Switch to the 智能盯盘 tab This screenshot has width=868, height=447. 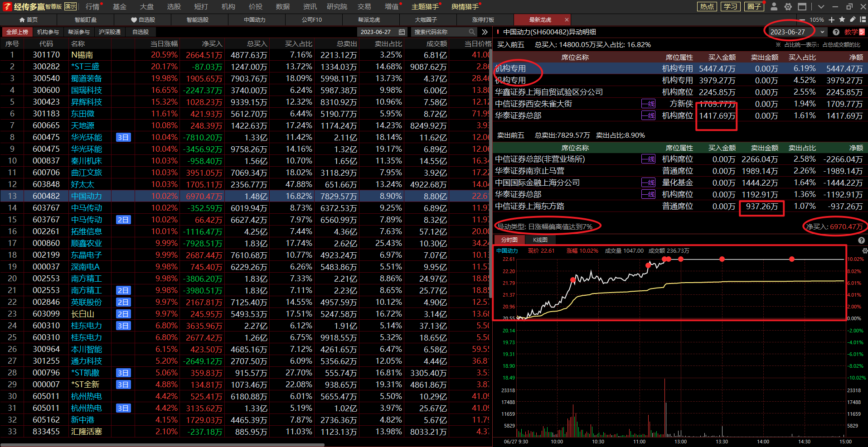coord(86,20)
